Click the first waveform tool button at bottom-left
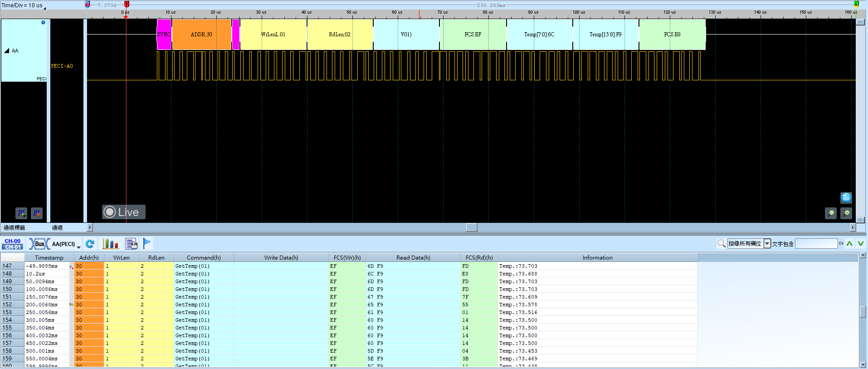Screen dimensions: 868x369 [21, 213]
